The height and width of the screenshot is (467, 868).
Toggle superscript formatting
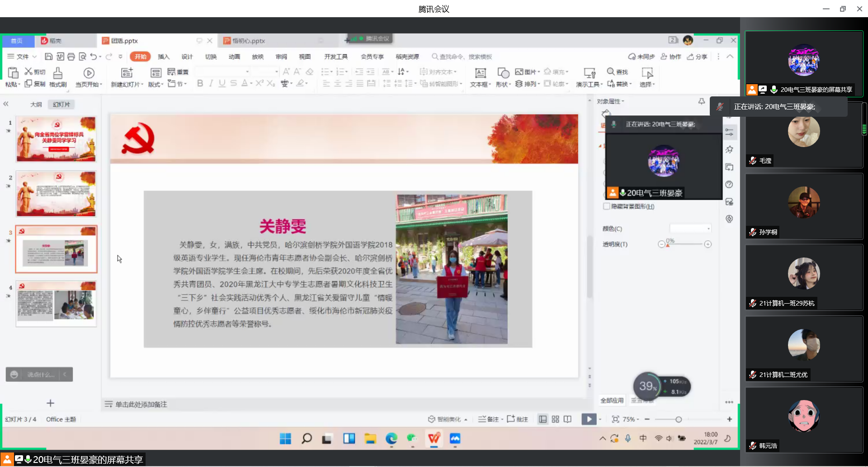click(x=259, y=83)
